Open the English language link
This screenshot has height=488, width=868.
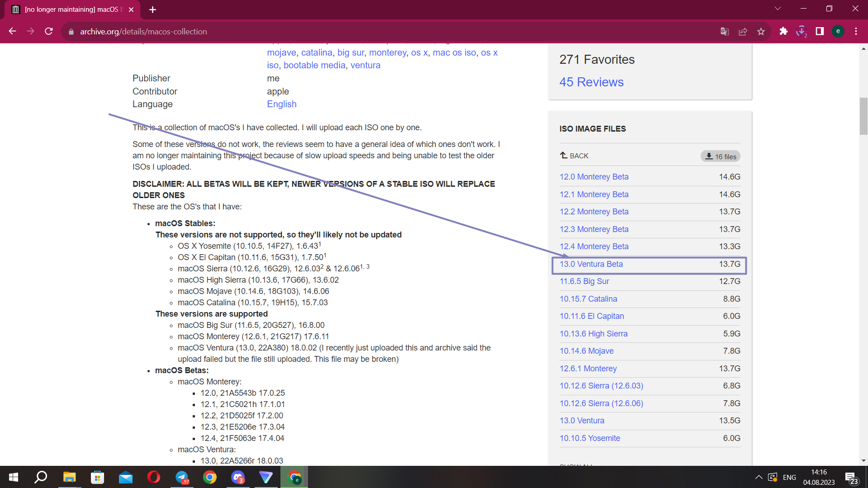click(x=281, y=104)
